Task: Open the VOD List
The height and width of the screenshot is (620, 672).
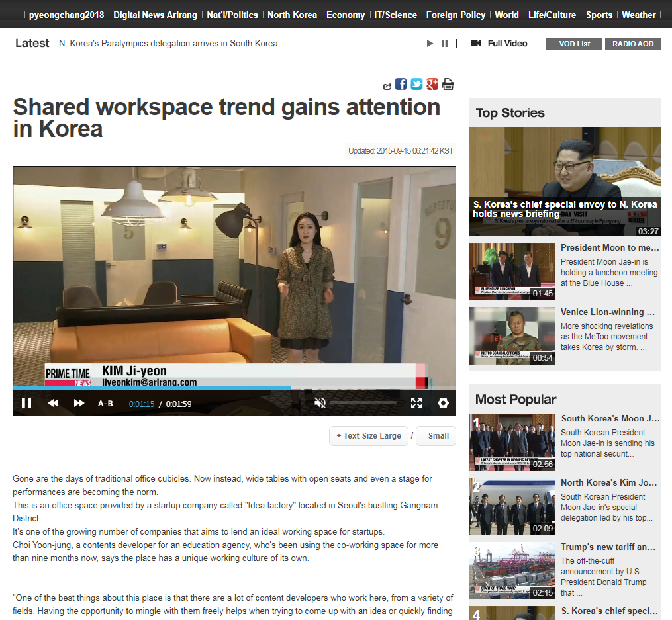Action: coord(574,44)
